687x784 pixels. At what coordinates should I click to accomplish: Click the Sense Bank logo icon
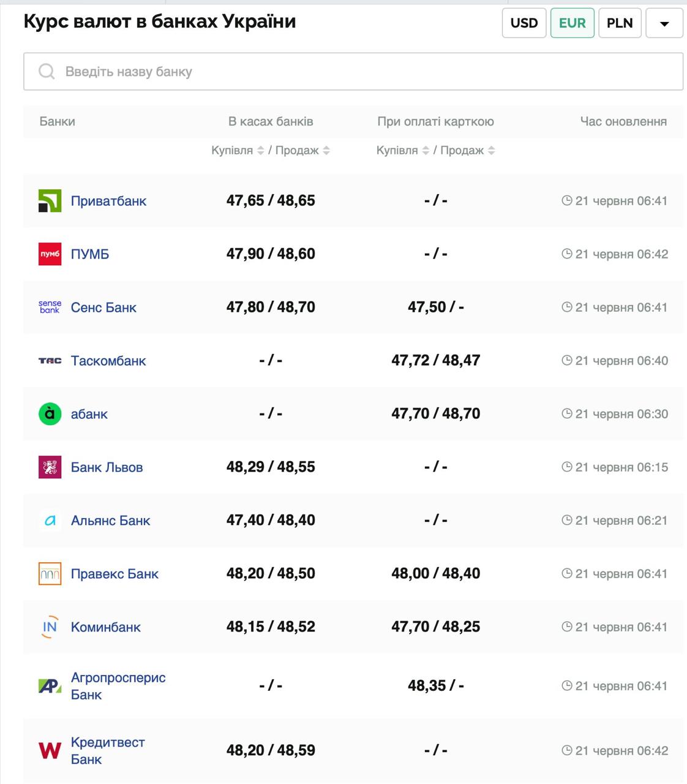click(50, 307)
